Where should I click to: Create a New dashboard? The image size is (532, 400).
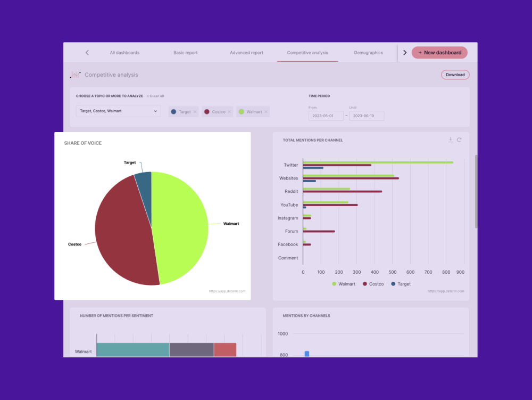tap(439, 53)
